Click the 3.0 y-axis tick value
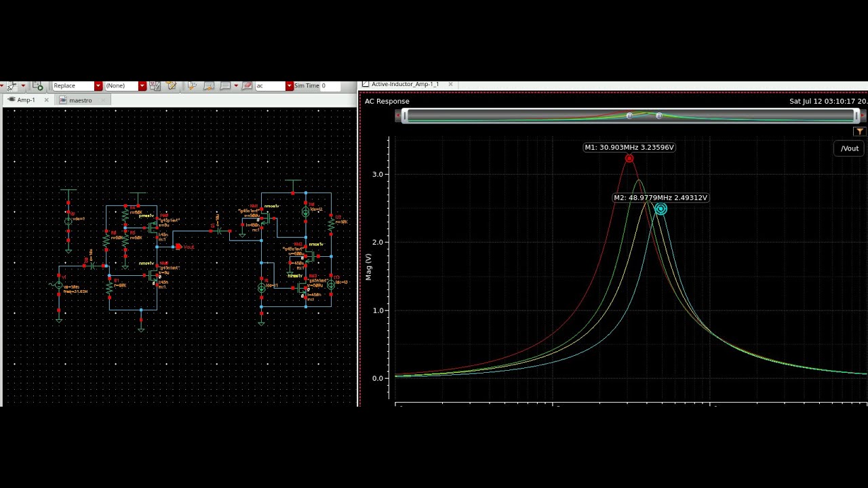 click(x=377, y=174)
